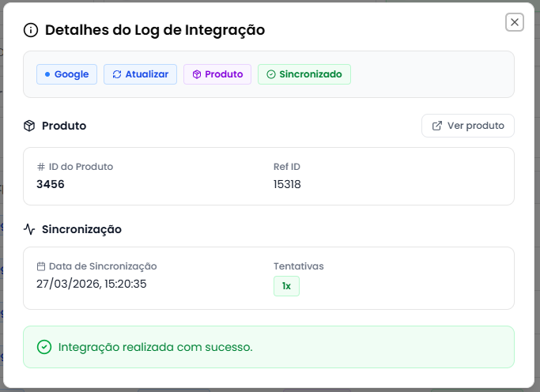Click the purple Produto badge
The image size is (540, 392).
pyautogui.click(x=217, y=74)
